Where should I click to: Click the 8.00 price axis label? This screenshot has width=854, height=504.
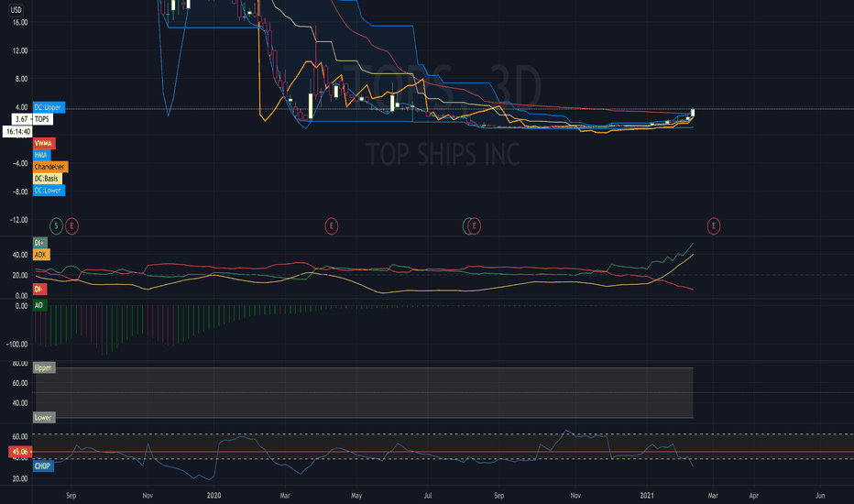[21, 79]
